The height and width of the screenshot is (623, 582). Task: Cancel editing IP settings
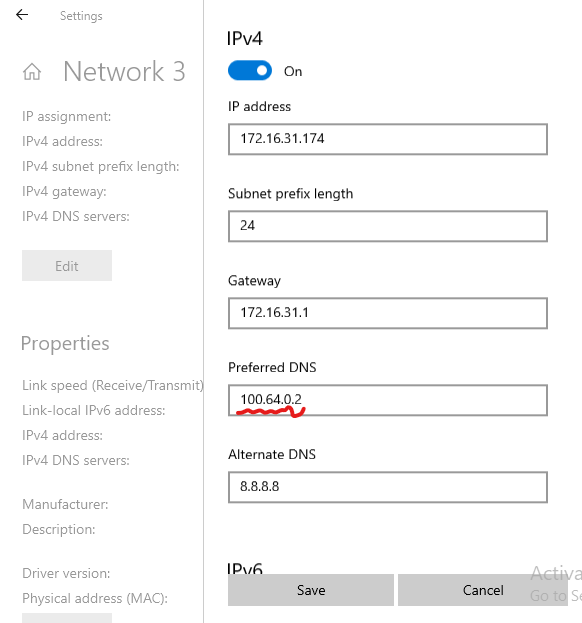pos(483,590)
